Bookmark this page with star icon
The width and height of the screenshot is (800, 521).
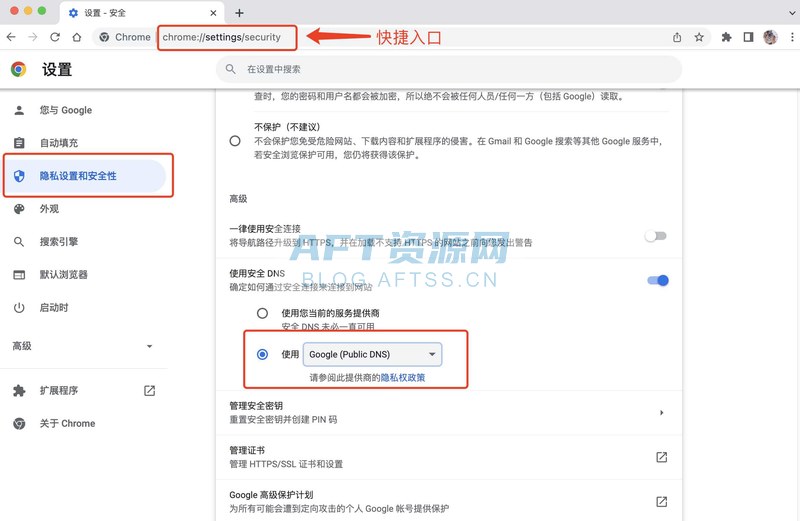click(699, 37)
